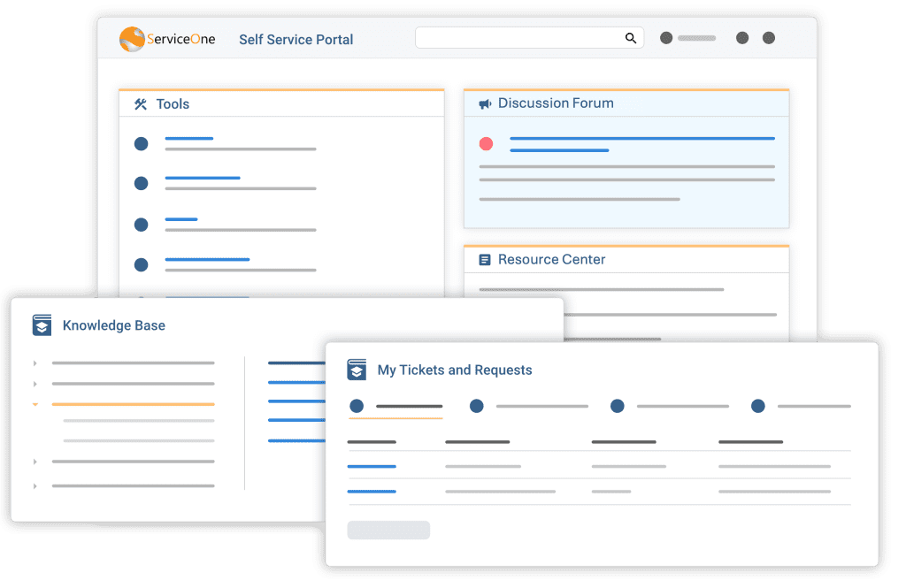The image size is (906, 588).
Task: Expand the bottom Knowledge Base list item
Action: coord(34,485)
